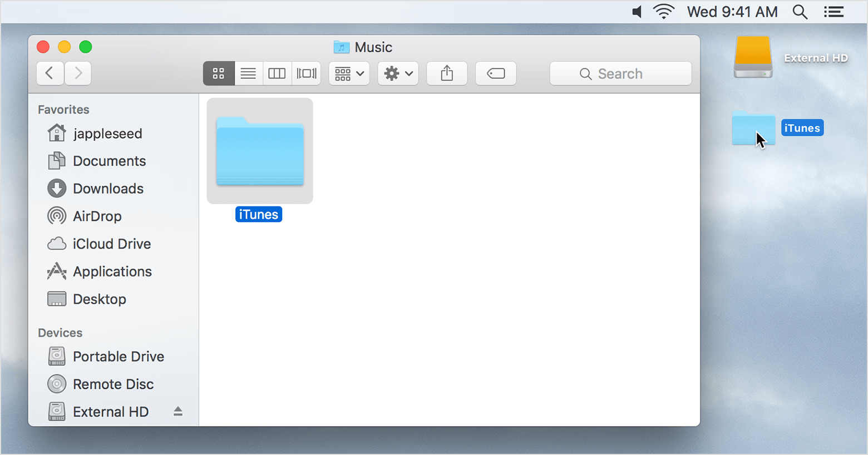Close the Music Finder window
The image size is (868, 455).
click(43, 47)
